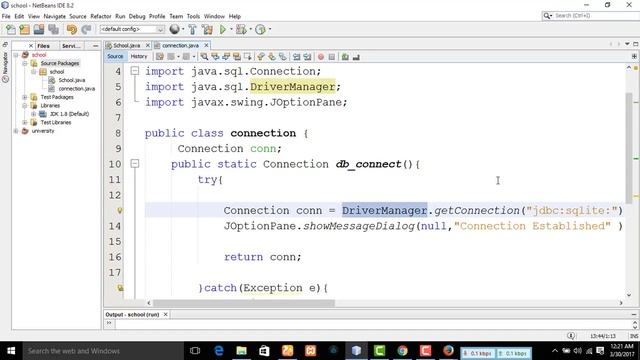Open Run Project dropdown arrow

[x=231, y=29]
